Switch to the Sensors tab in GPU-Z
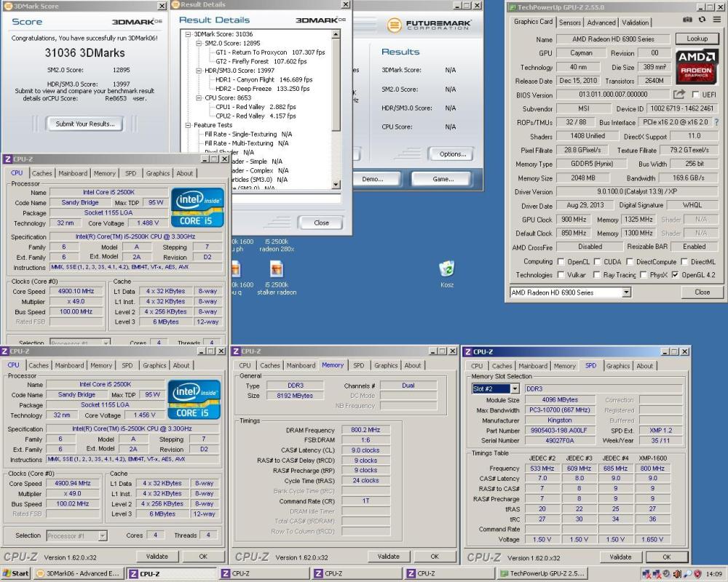 point(570,23)
